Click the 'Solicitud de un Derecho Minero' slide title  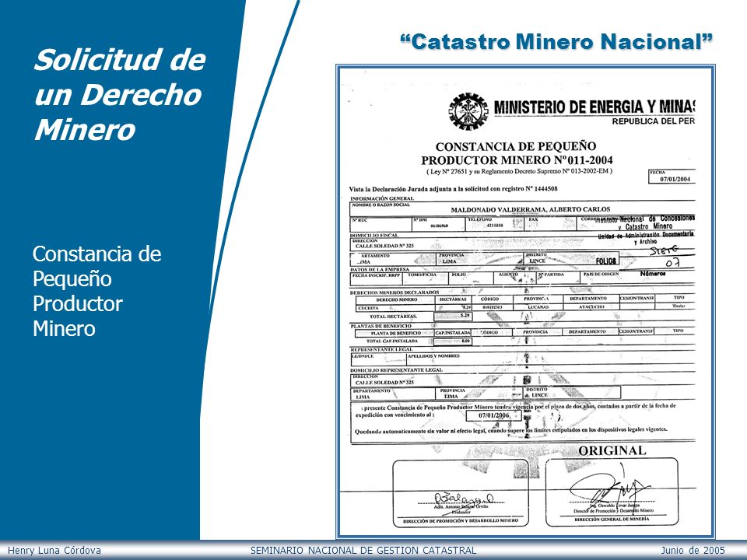coord(120,95)
